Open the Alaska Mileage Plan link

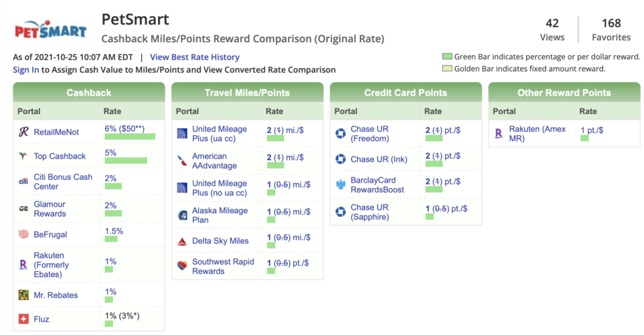[x=219, y=215]
